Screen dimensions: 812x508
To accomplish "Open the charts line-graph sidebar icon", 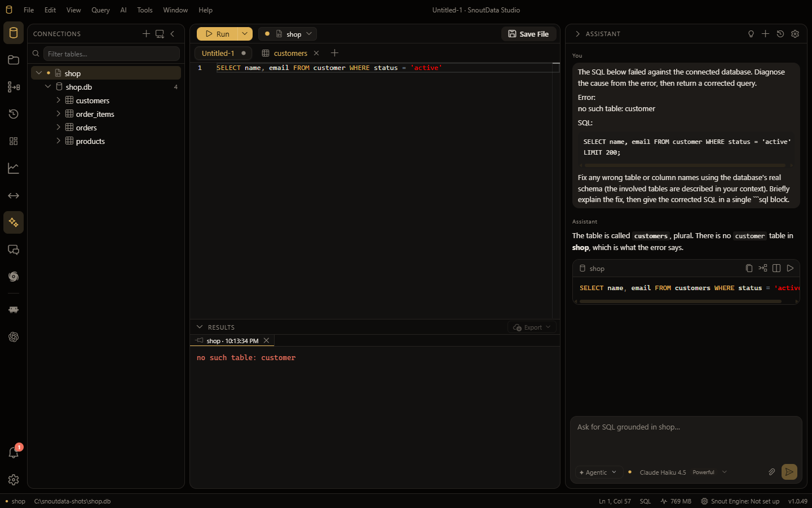I will (x=14, y=168).
